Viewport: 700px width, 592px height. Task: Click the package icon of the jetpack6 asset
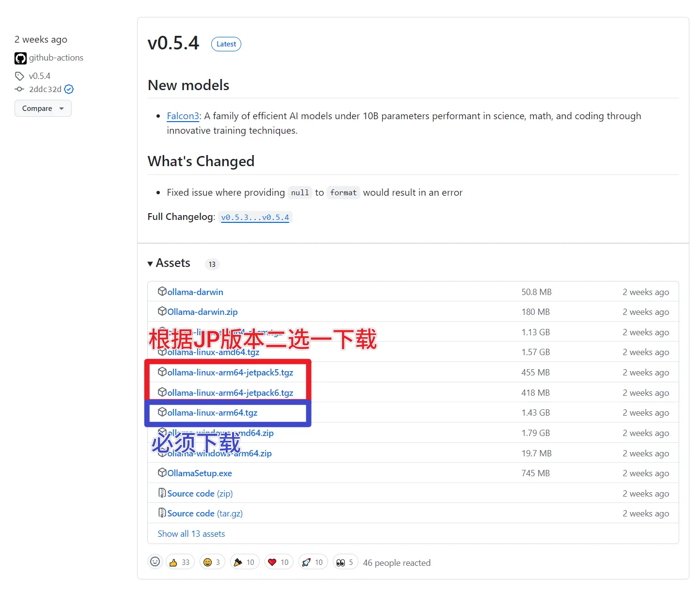162,392
